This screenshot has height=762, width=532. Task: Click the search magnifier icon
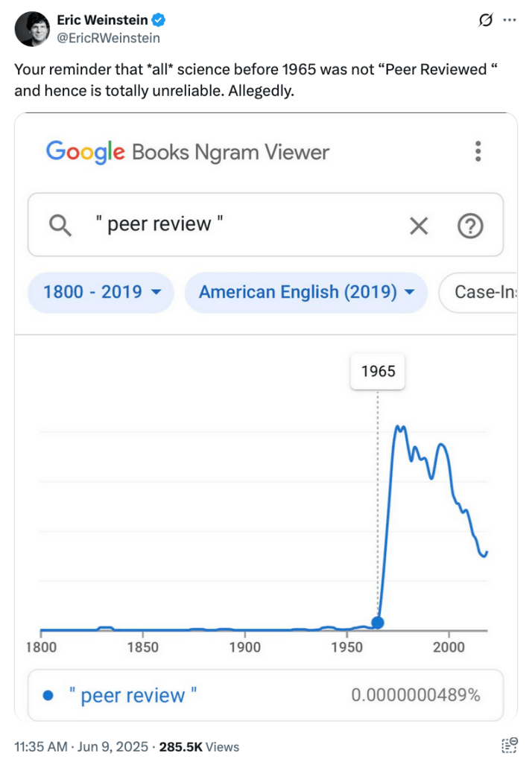pos(60,225)
